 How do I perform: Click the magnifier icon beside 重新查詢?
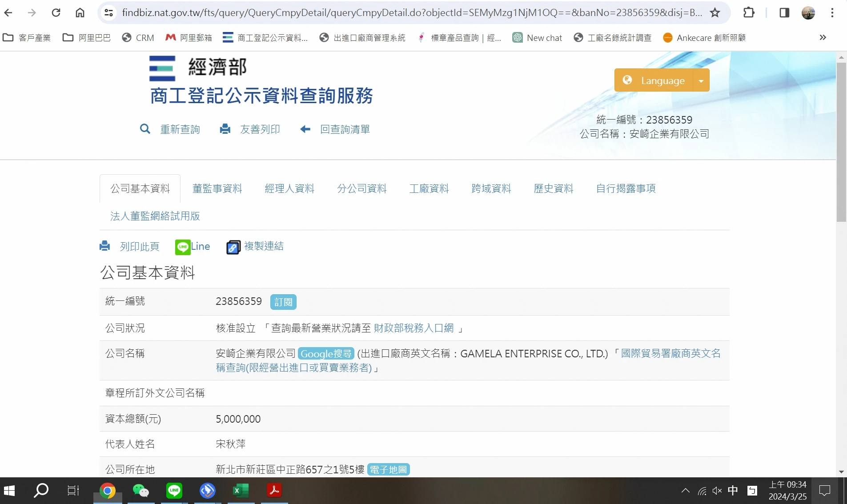[x=145, y=129]
